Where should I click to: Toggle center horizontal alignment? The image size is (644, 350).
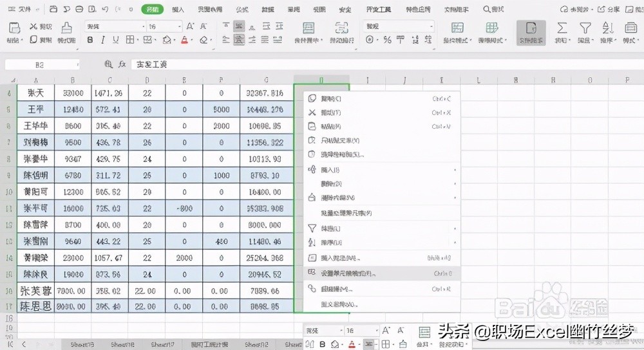tap(239, 40)
